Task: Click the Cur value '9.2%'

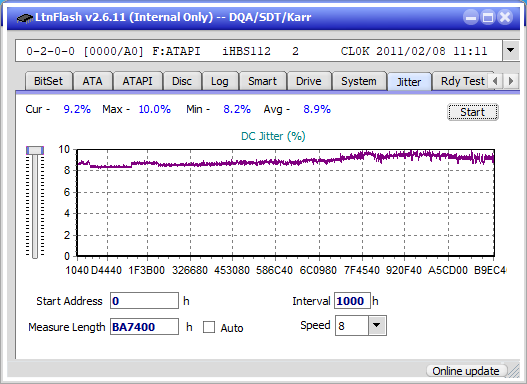Action: coord(77,109)
